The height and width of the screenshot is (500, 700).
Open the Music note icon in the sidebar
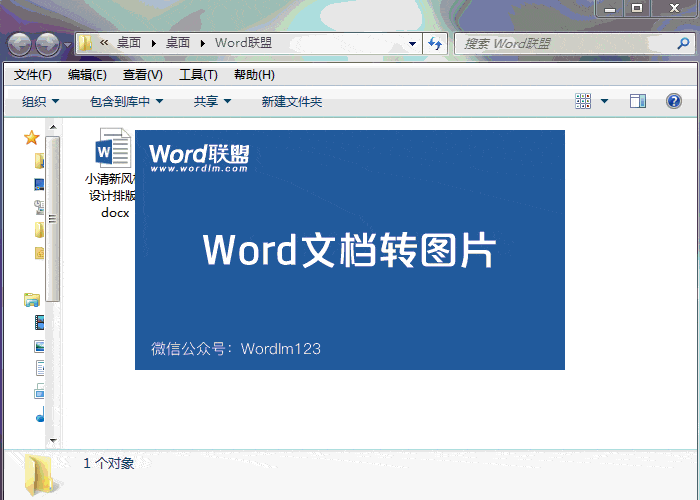coord(40,415)
